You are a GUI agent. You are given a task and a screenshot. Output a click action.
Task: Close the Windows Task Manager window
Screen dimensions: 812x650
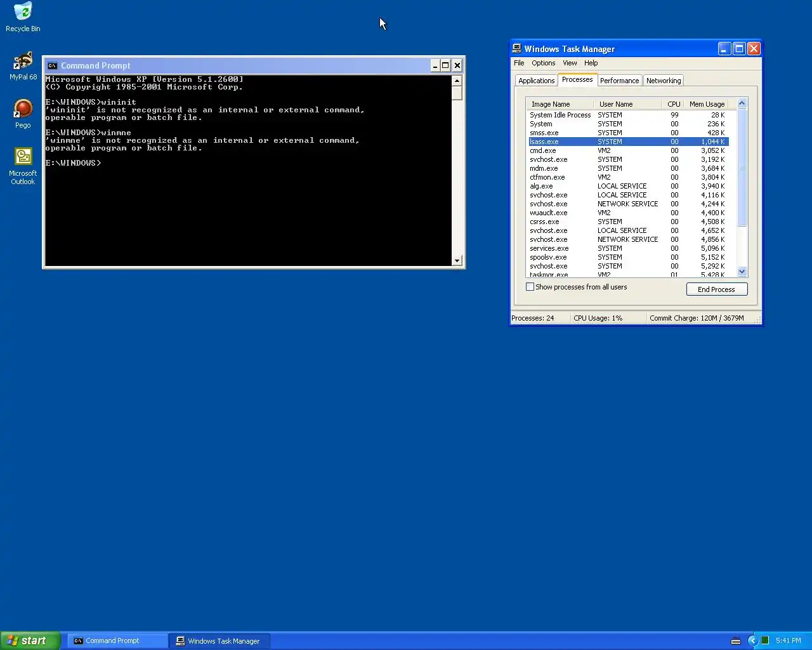[754, 49]
